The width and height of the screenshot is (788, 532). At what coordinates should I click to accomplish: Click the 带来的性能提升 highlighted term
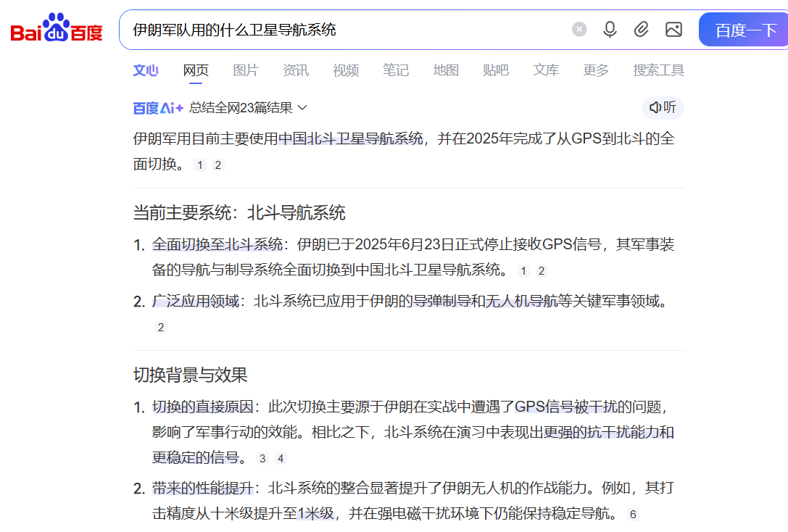tap(202, 488)
